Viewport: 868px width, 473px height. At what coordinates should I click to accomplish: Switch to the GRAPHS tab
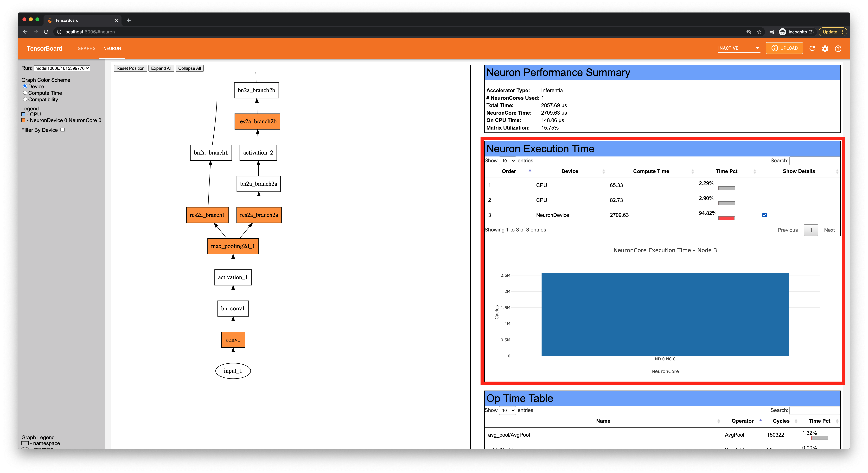(86, 49)
